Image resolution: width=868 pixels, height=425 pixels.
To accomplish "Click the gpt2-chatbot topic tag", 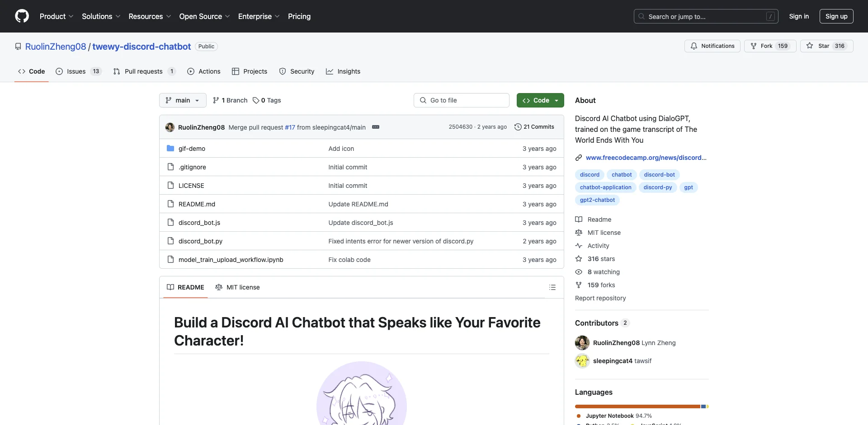I will coord(597,200).
